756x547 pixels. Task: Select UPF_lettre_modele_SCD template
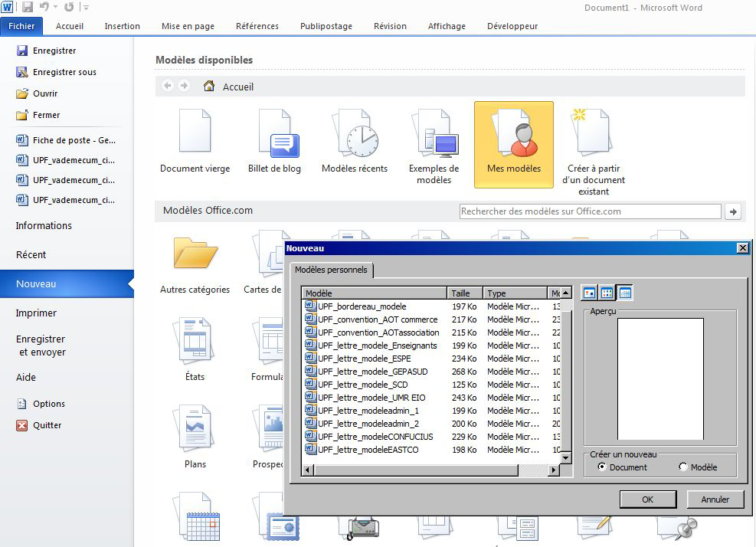point(357,385)
